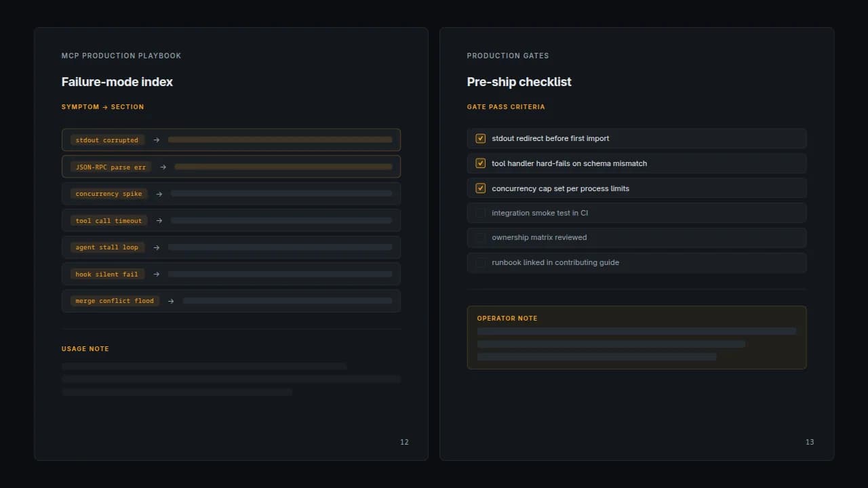This screenshot has height=488, width=868.
Task: Click the 'USAGE NOTE' label
Action: pos(85,349)
